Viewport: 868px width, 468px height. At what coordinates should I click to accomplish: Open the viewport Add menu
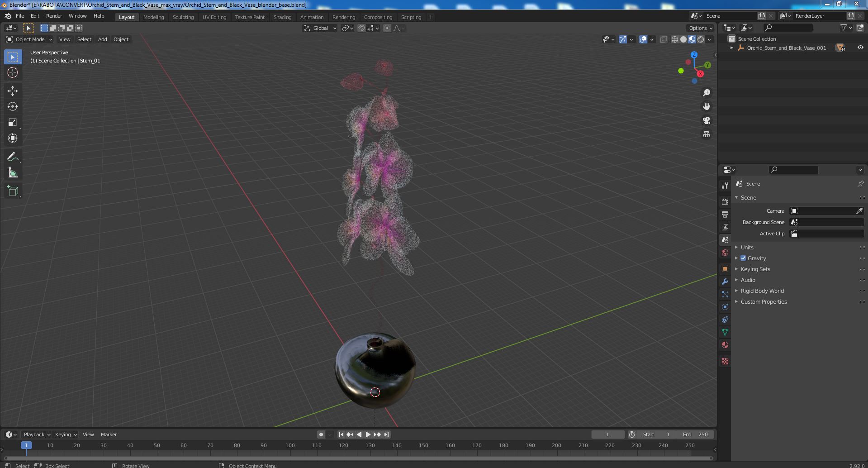click(x=103, y=39)
